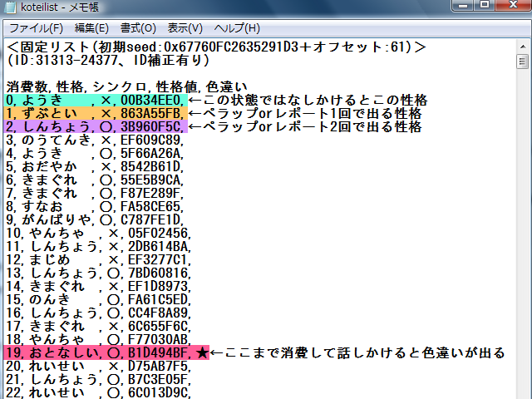Open the ヘルプ(H) menu
This screenshot has height=399, width=532.
[x=235, y=27]
